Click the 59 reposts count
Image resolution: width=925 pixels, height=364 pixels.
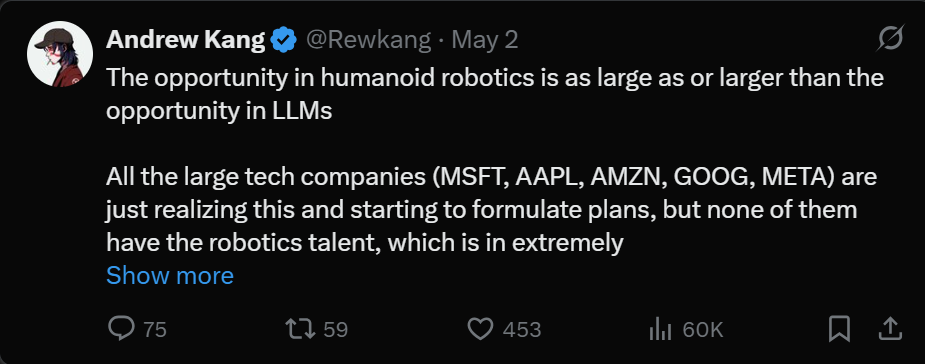pyautogui.click(x=336, y=330)
